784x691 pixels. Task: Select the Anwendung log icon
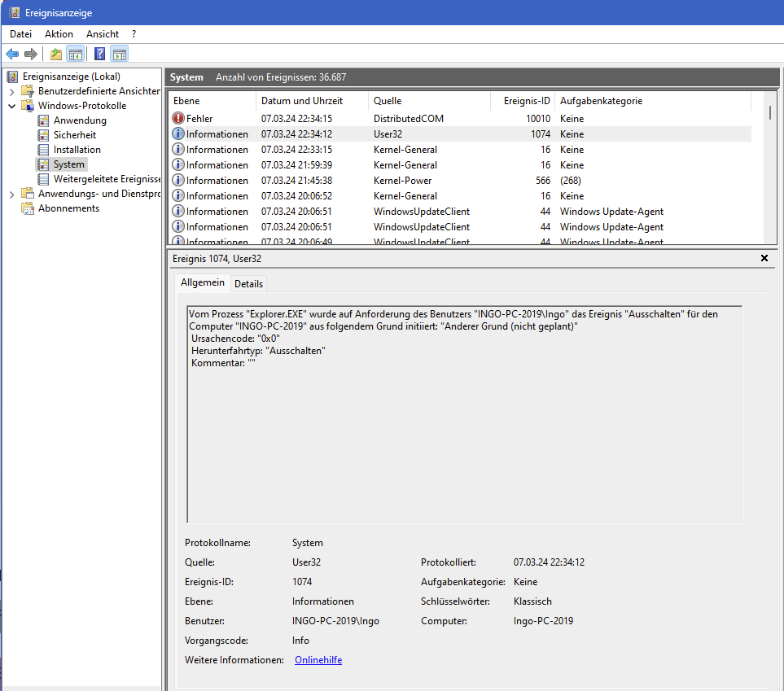(44, 120)
